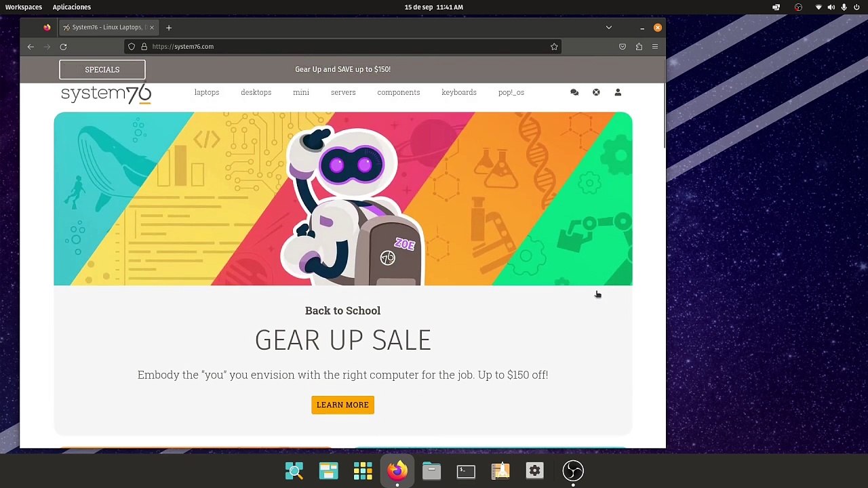The image size is (868, 488).
Task: Open Workspaces in the top panel
Action: tap(24, 7)
